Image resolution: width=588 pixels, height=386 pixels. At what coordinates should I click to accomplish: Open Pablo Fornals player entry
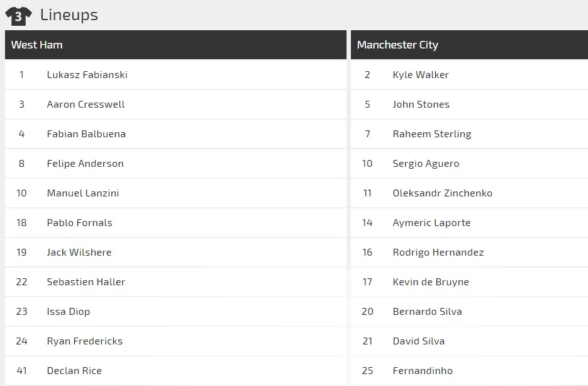pos(79,222)
